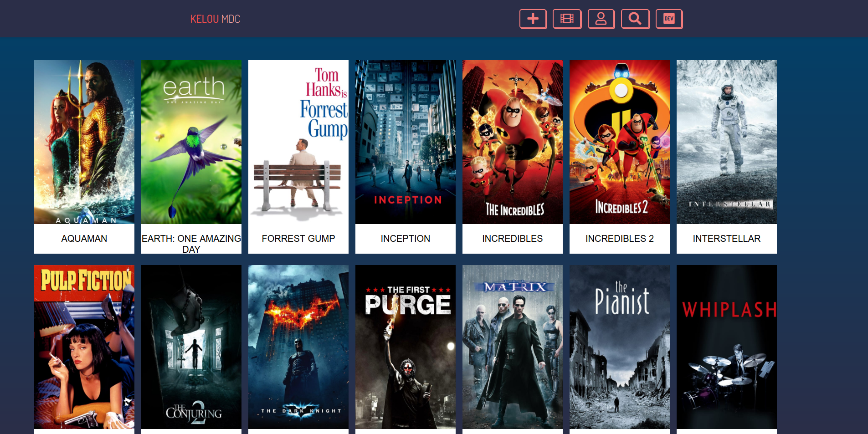This screenshot has height=434, width=868.
Task: Select the Inception poster
Action: pyautogui.click(x=406, y=142)
